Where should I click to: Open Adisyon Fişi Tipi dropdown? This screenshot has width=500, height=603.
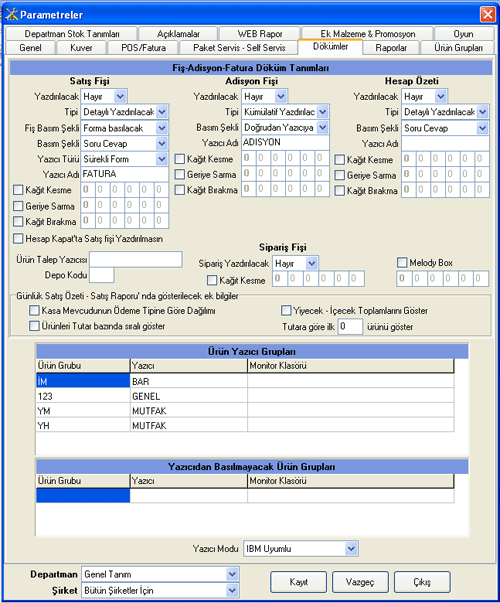click(x=323, y=112)
